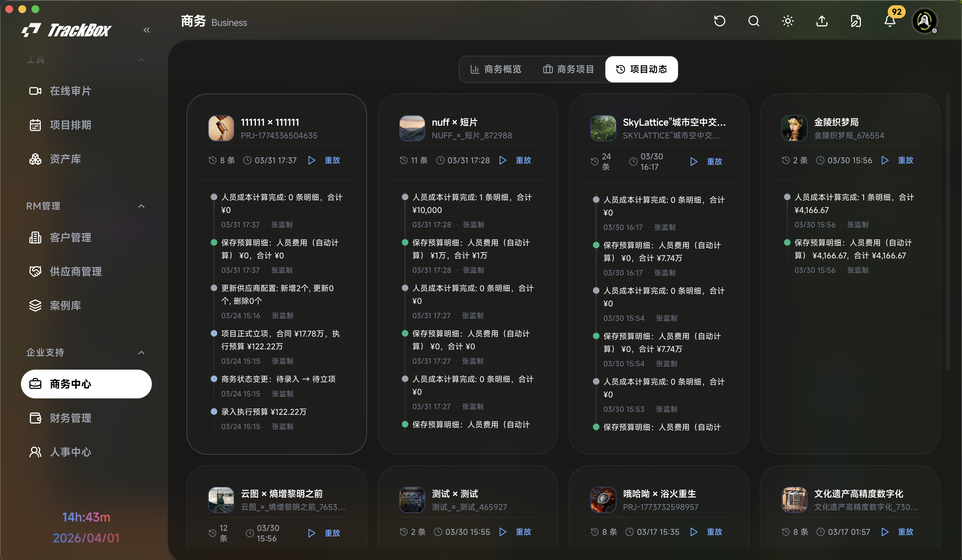Click the vertical scrollbar on the right
The height and width of the screenshot is (560, 962).
(x=948, y=233)
